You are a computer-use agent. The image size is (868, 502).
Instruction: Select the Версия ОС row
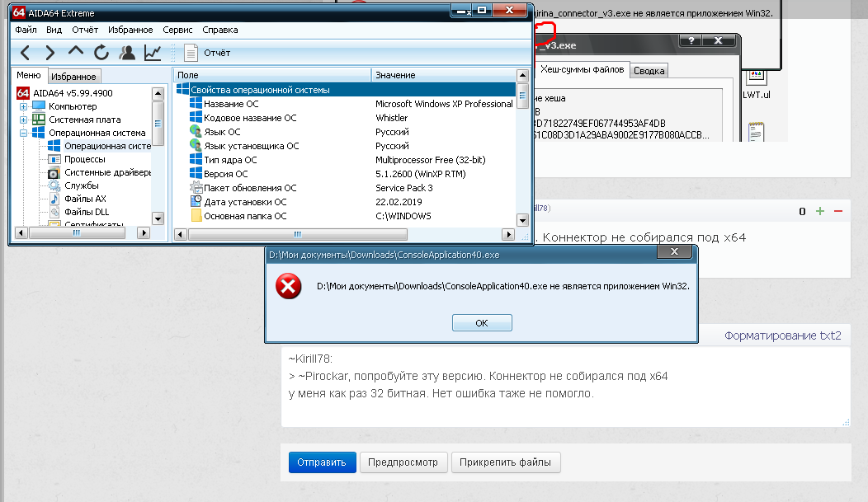pyautogui.click(x=346, y=174)
